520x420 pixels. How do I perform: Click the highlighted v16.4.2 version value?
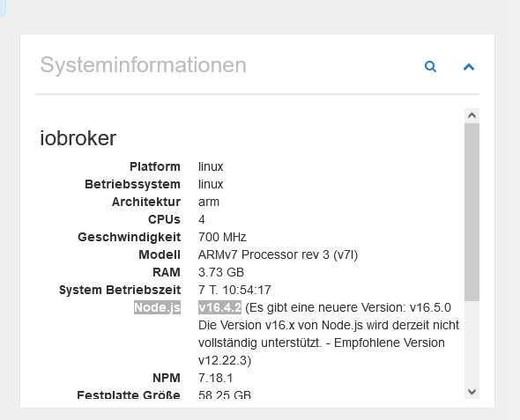pos(219,307)
